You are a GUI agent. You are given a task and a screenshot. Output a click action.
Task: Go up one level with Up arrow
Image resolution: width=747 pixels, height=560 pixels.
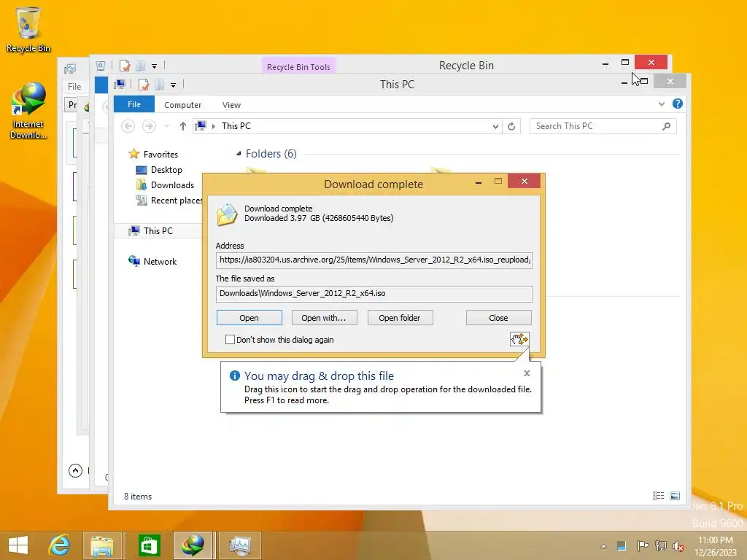point(183,126)
